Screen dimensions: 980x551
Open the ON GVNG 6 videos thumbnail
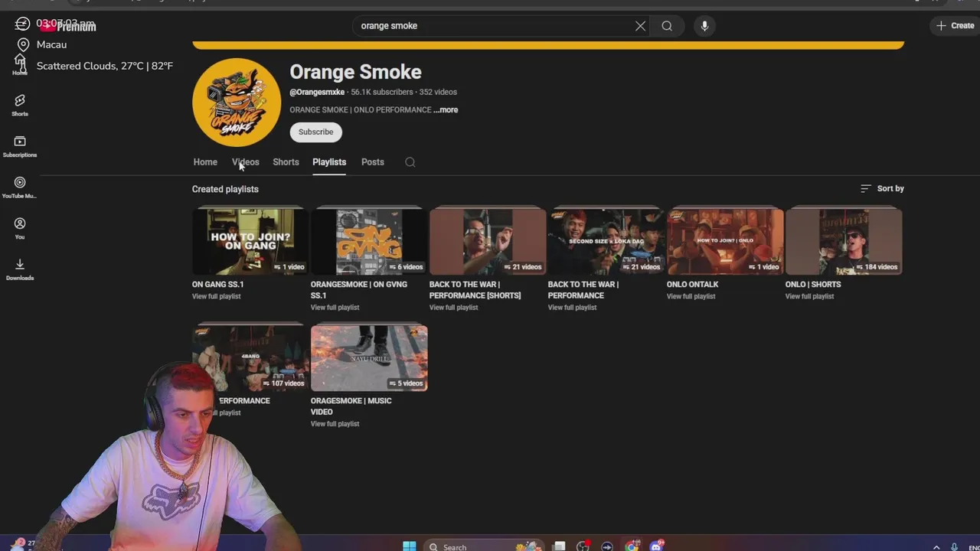(369, 241)
